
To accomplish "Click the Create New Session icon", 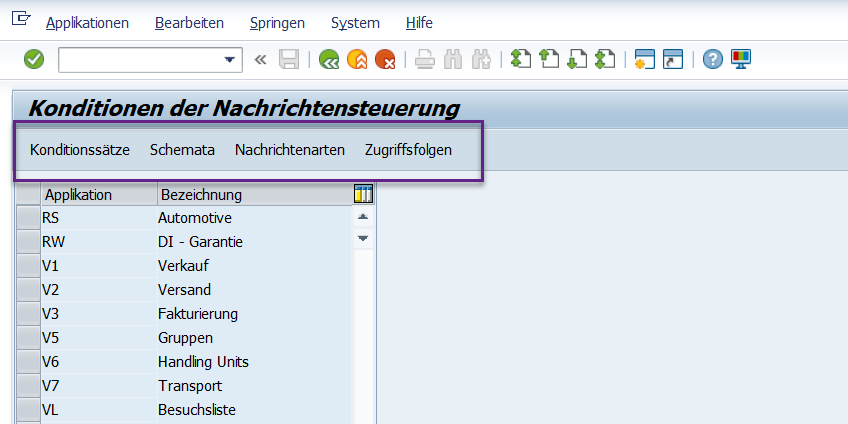I will tap(645, 59).
